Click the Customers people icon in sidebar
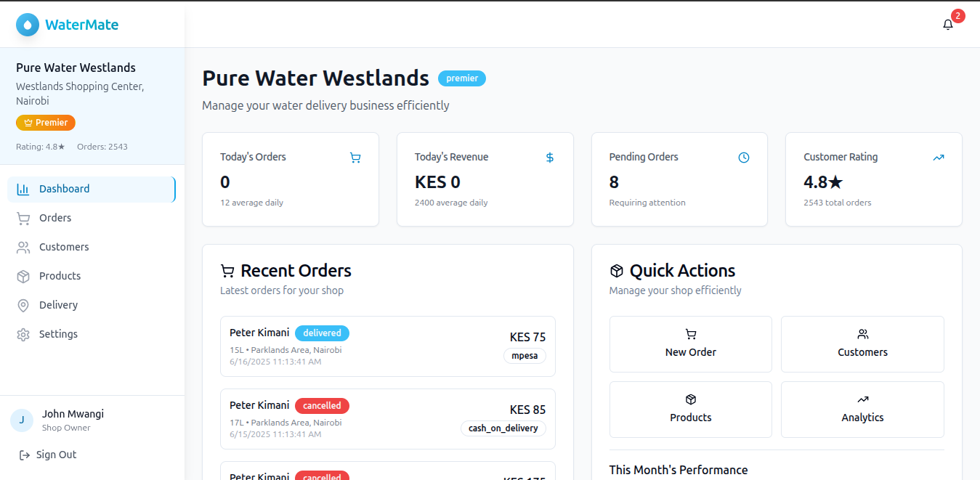 pos(23,247)
